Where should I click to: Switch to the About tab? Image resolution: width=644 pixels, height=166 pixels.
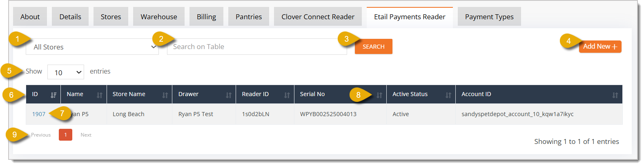(x=30, y=17)
